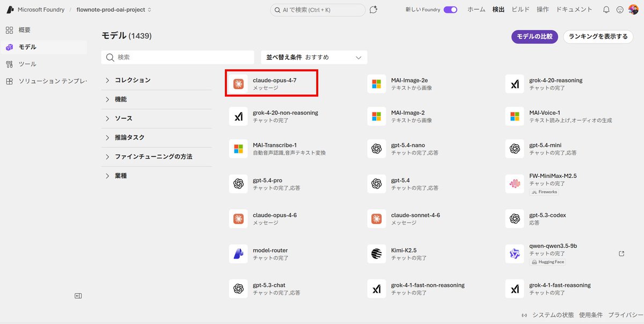
Task: Open 使用条件 footer link
Action: (x=591, y=315)
